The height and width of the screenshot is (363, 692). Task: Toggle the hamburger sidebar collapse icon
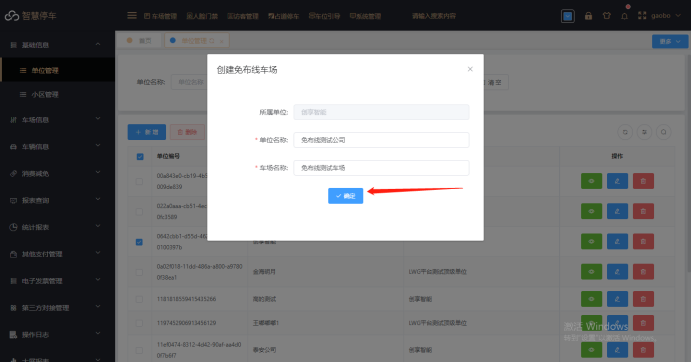point(132,15)
